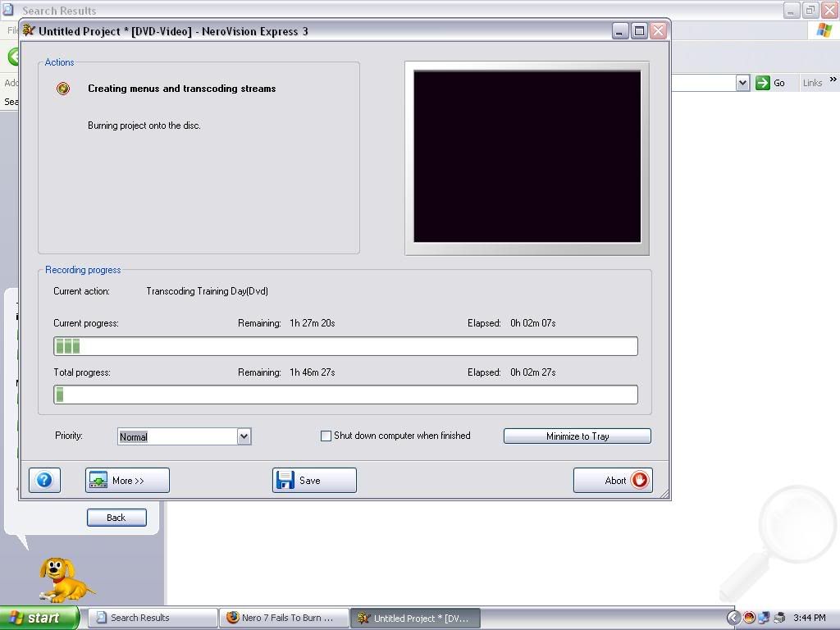Switch to Search Results taskbar item
This screenshot has height=630, width=840.
pos(153,618)
